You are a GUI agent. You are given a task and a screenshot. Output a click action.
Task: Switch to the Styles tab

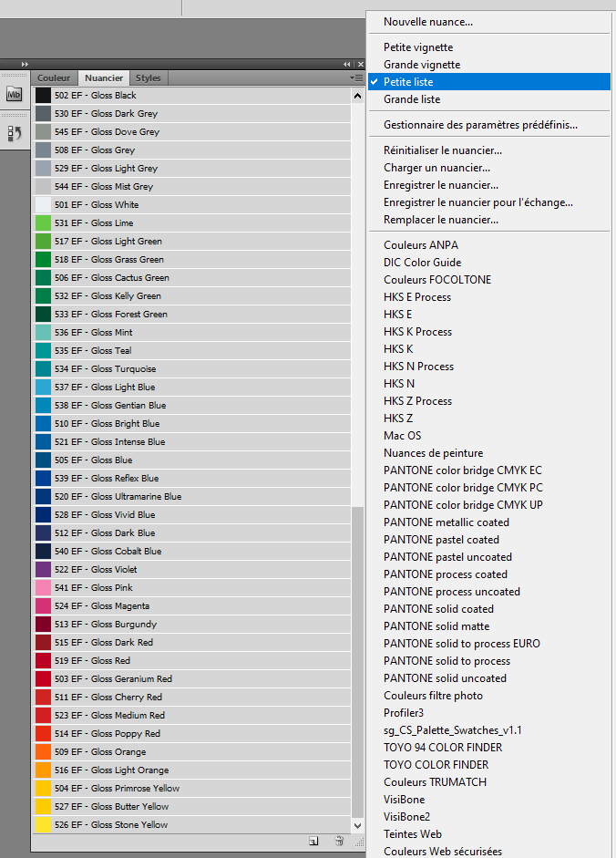click(x=149, y=78)
